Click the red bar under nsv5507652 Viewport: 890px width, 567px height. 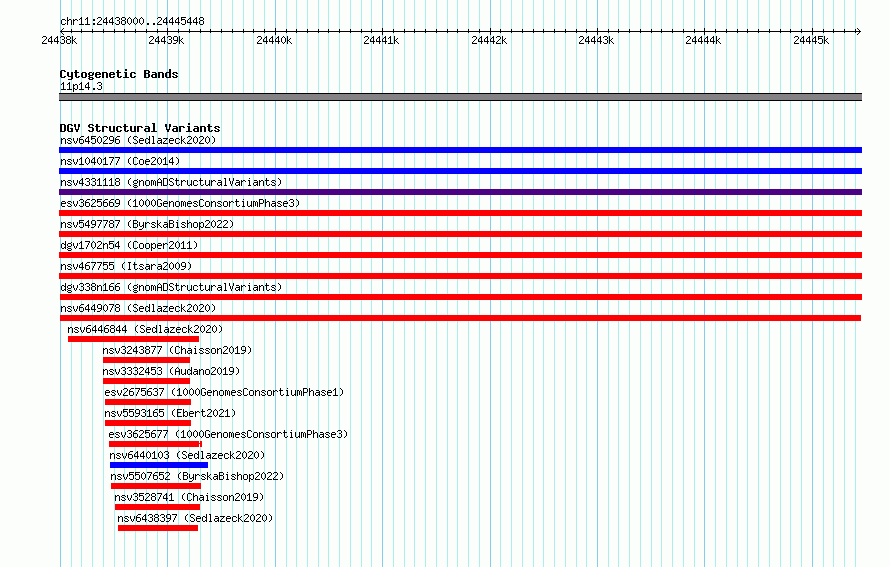pyautogui.click(x=156, y=486)
